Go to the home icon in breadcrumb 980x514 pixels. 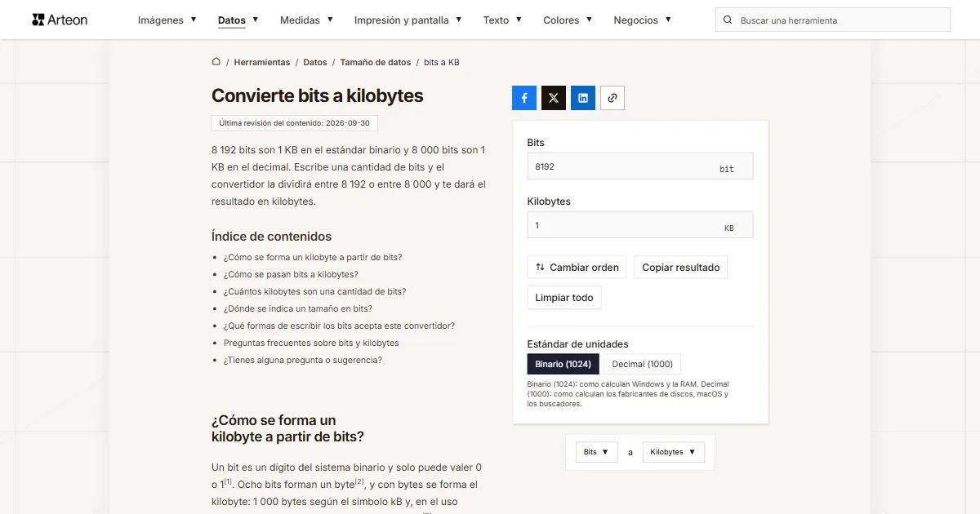click(216, 62)
